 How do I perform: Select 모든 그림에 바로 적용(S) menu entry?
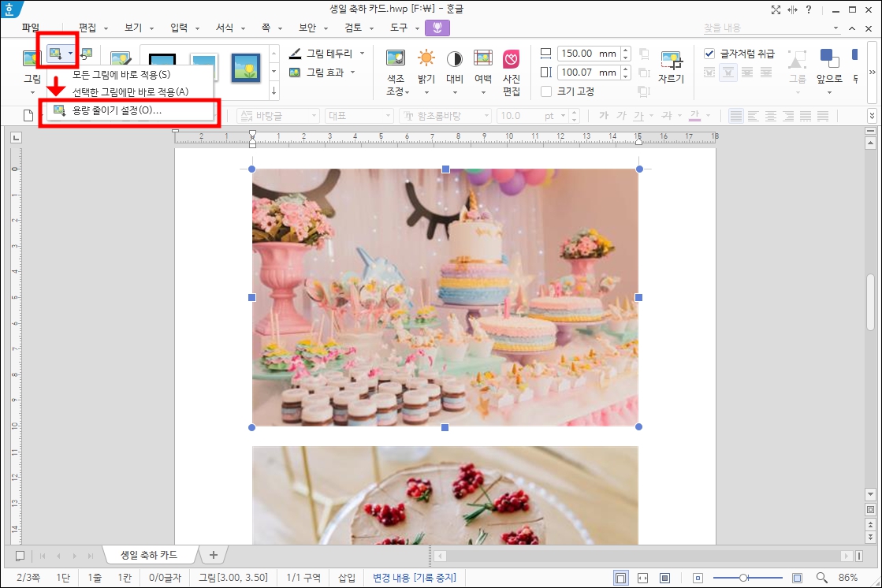point(121,74)
